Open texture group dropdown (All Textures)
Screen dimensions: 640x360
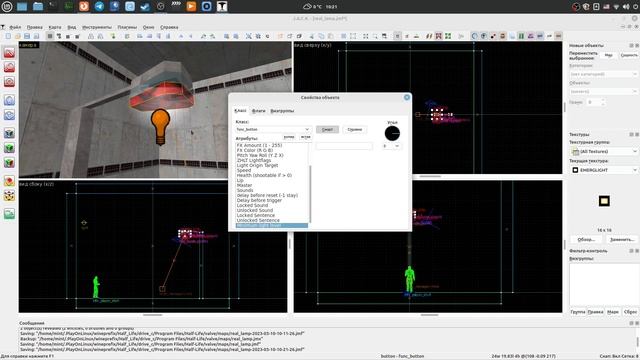(x=603, y=151)
